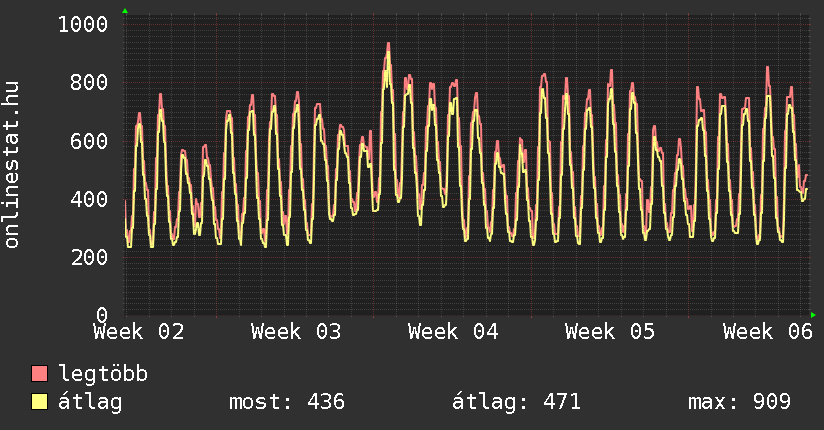Click the 1000 y-axis value label

(83, 24)
